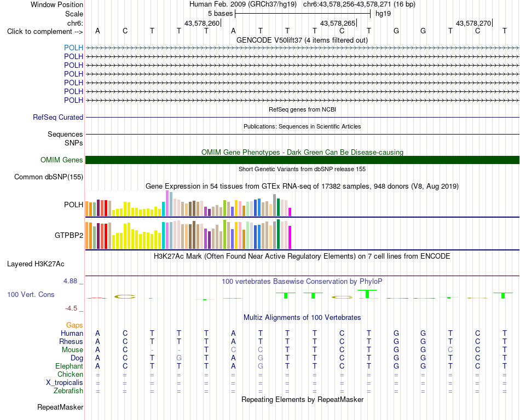Click the 4.88 PhyloP upper scale value
This screenshot has height=420, width=520.
tap(71, 281)
